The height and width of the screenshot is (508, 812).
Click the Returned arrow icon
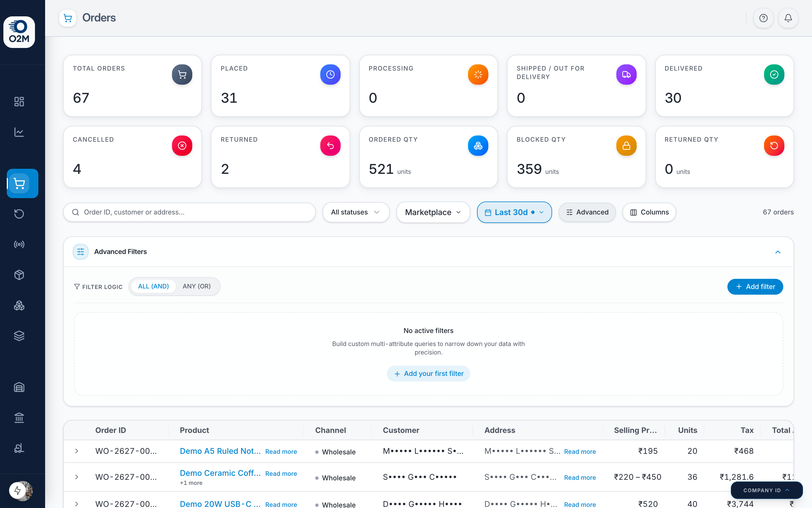coord(330,145)
